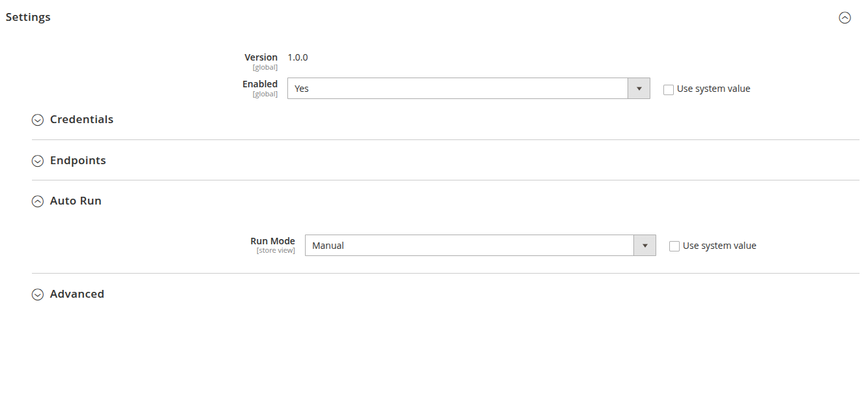Expand the Credentials section heading
This screenshot has width=868, height=400.
click(81, 119)
